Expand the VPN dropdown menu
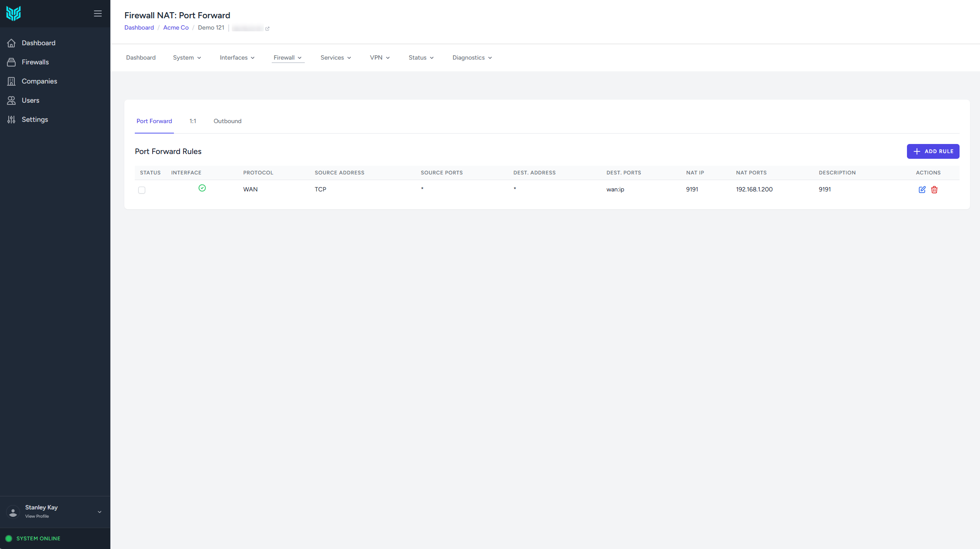 380,58
